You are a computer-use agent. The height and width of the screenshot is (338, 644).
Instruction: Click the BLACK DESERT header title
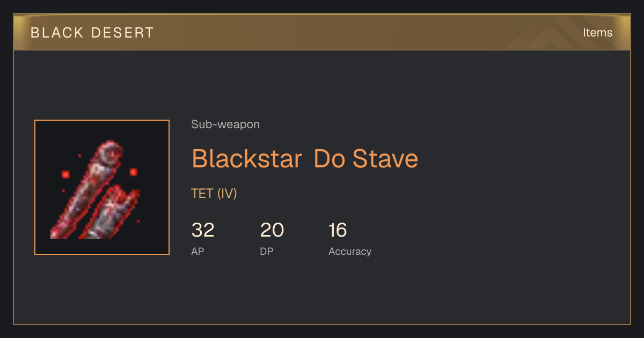tap(92, 33)
